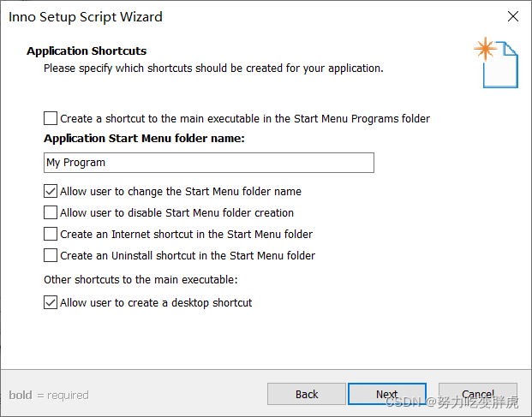Click 'Other shortcuts to the main executable' label

click(140, 280)
